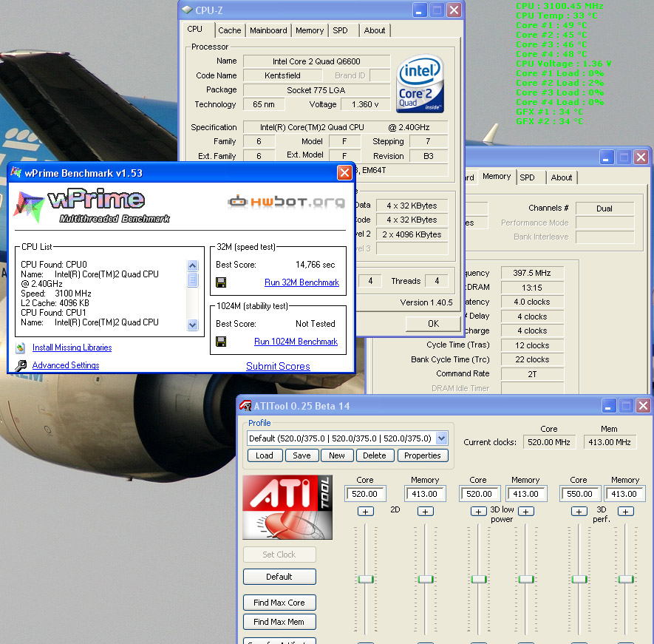Click the wPrime title bar icon
Viewport: 654px width, 644px height.
pos(16,172)
